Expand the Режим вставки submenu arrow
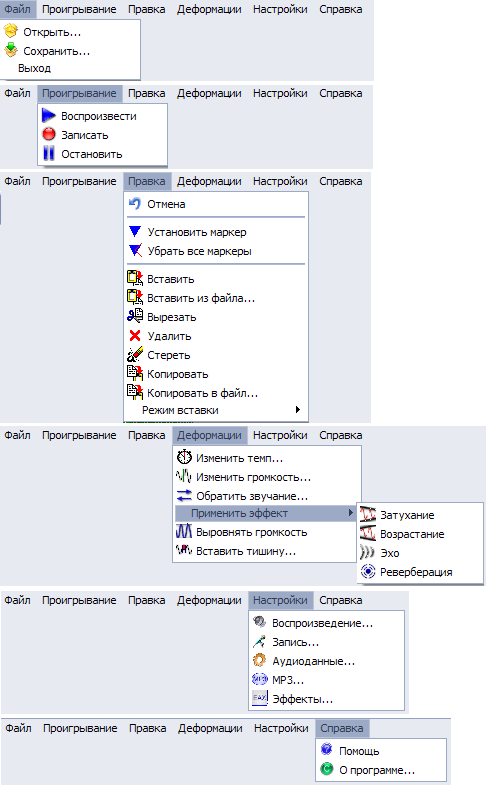The width and height of the screenshot is (486, 785). coord(298,410)
